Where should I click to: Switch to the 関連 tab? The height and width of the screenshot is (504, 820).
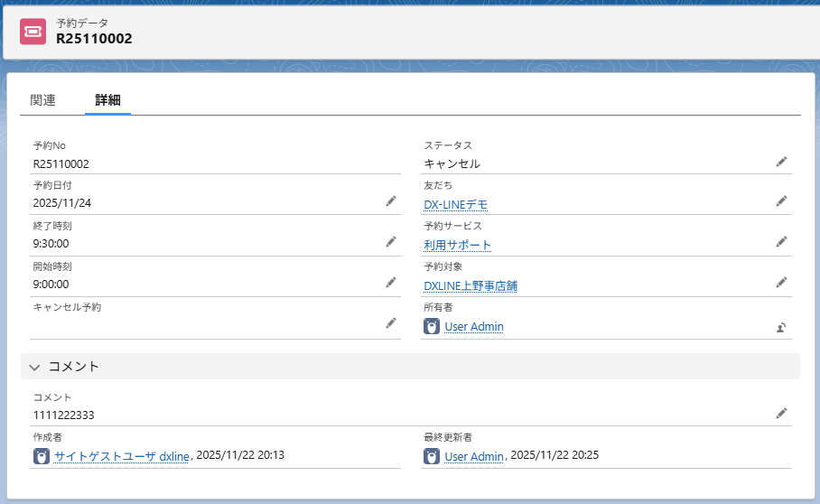tap(43, 100)
